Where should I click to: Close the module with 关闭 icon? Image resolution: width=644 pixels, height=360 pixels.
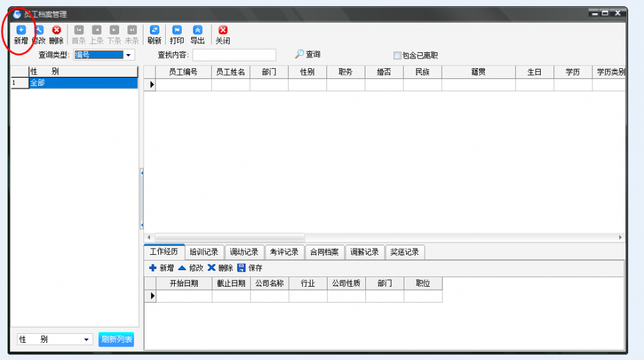[223, 30]
